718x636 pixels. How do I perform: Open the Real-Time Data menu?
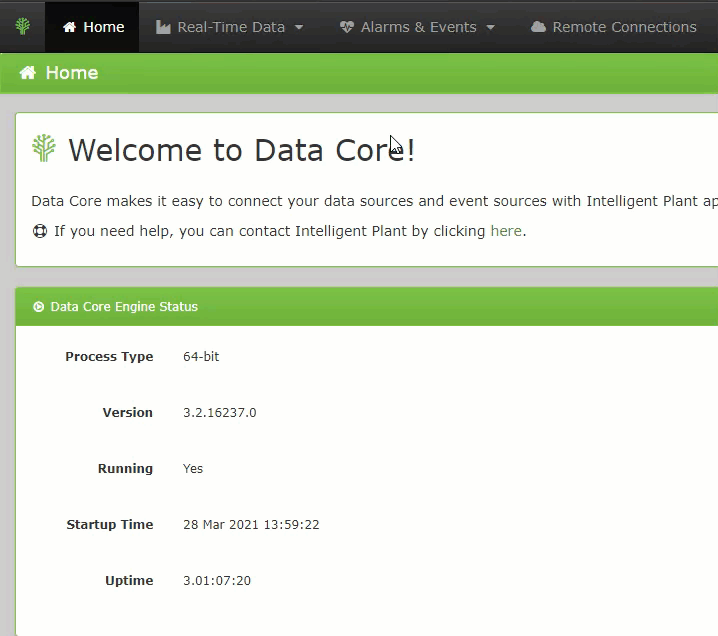click(x=229, y=27)
